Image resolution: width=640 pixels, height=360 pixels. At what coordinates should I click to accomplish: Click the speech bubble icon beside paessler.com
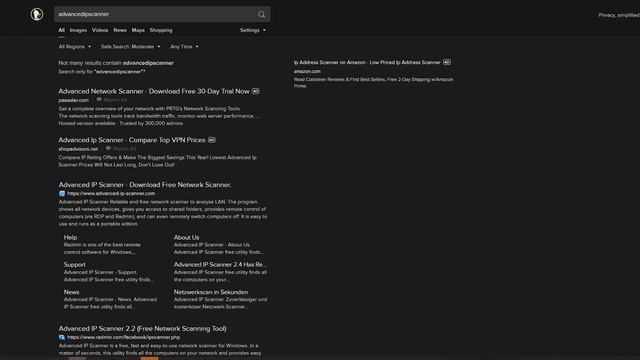(99, 100)
